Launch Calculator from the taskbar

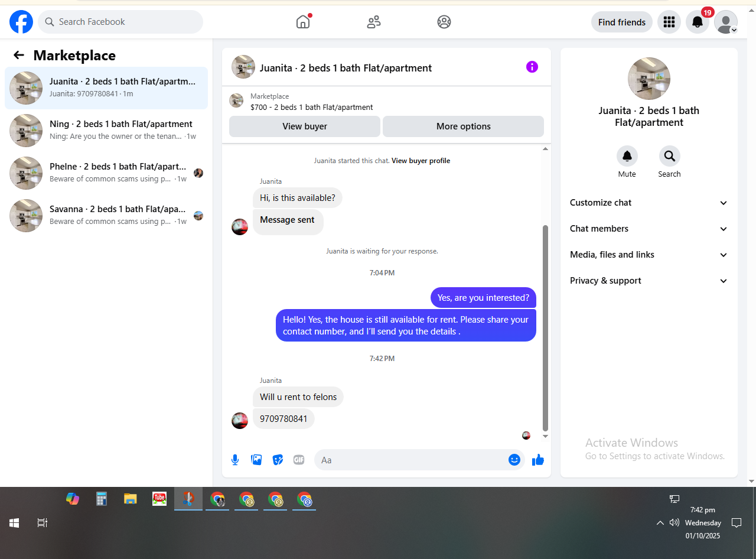tap(102, 499)
